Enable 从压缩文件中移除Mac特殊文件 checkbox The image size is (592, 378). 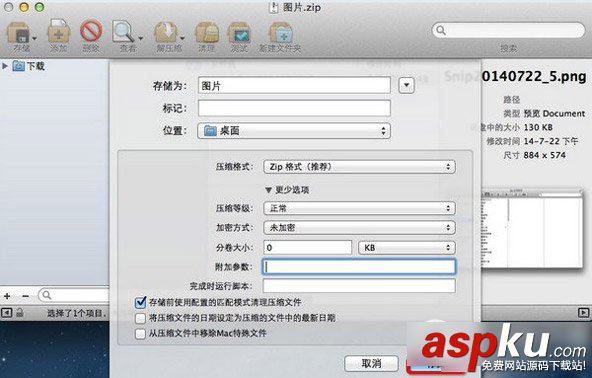(x=140, y=333)
